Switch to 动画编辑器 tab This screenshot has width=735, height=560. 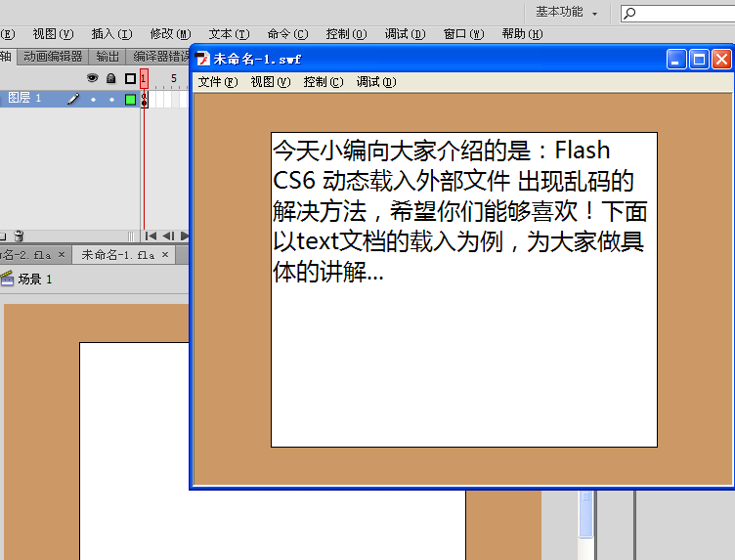(53, 57)
